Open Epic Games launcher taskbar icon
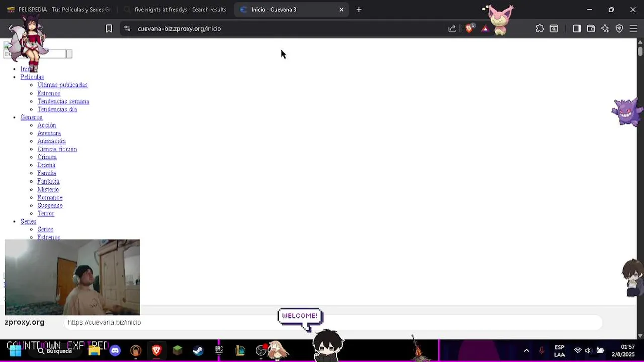This screenshot has width=644, height=362. coord(219,350)
